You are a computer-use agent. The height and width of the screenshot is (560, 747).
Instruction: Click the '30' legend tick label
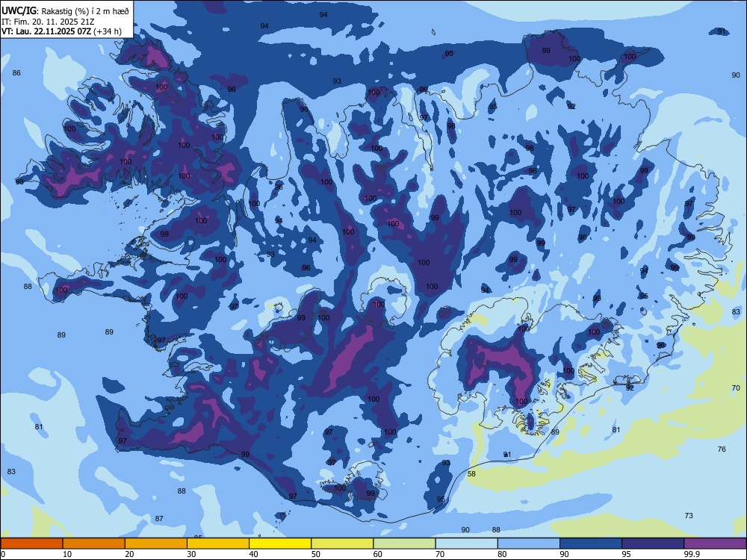[x=191, y=554]
